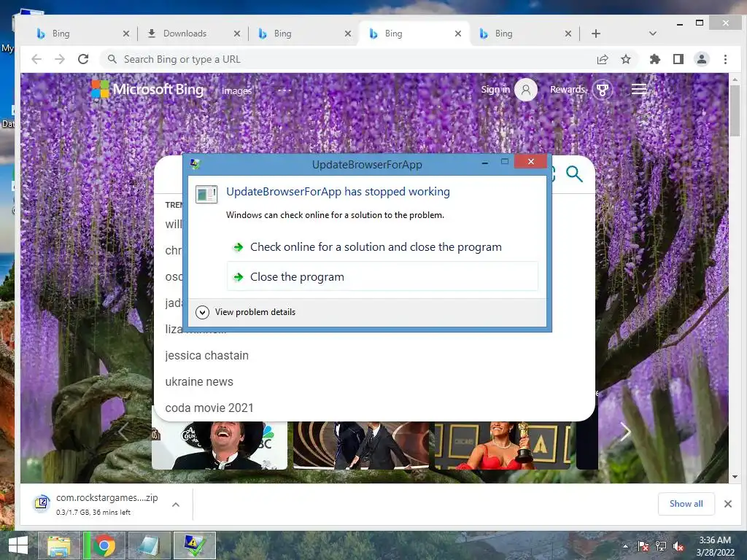Open the Images link on Bing

(x=237, y=90)
